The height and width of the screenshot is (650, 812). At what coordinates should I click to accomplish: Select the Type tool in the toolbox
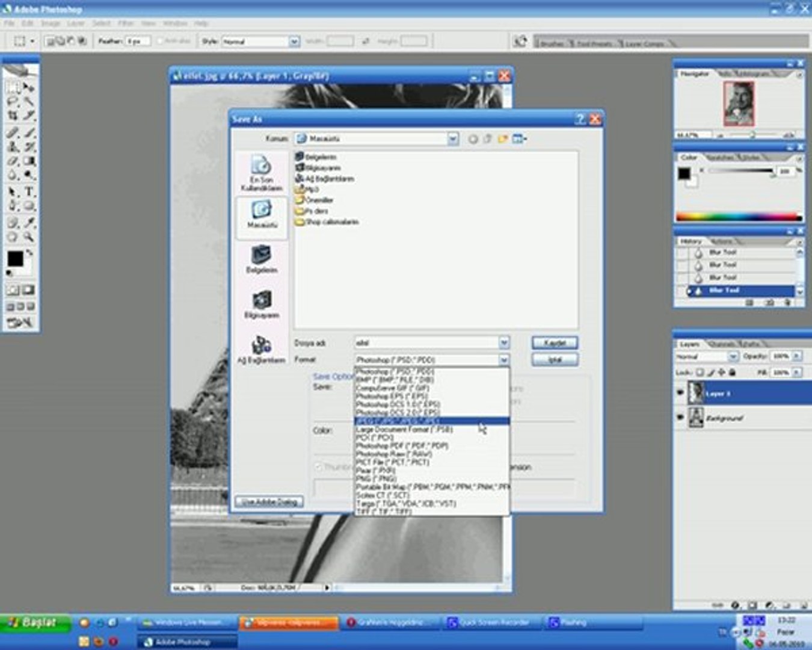28,192
